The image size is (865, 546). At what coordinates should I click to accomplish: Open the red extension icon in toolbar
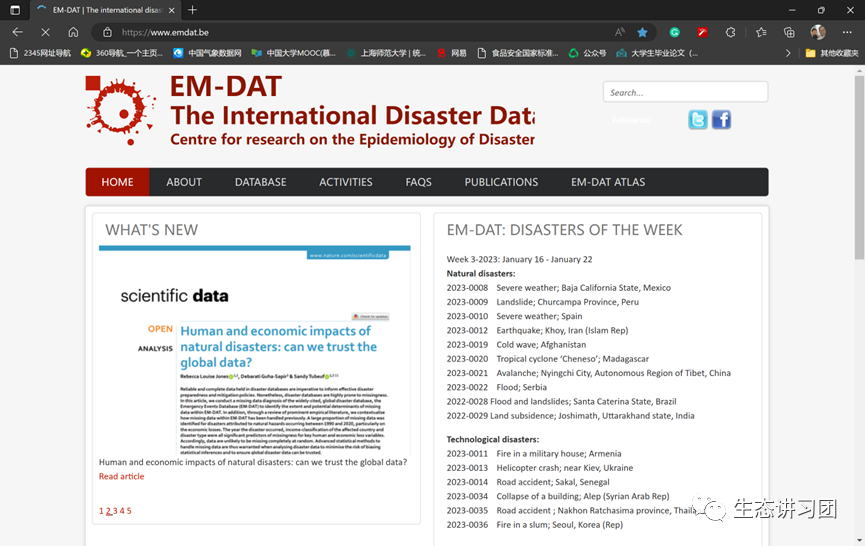coord(702,33)
